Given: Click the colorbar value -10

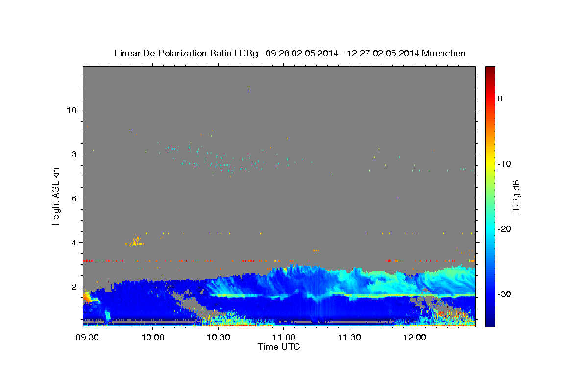Looking at the screenshot, I should 505,164.
